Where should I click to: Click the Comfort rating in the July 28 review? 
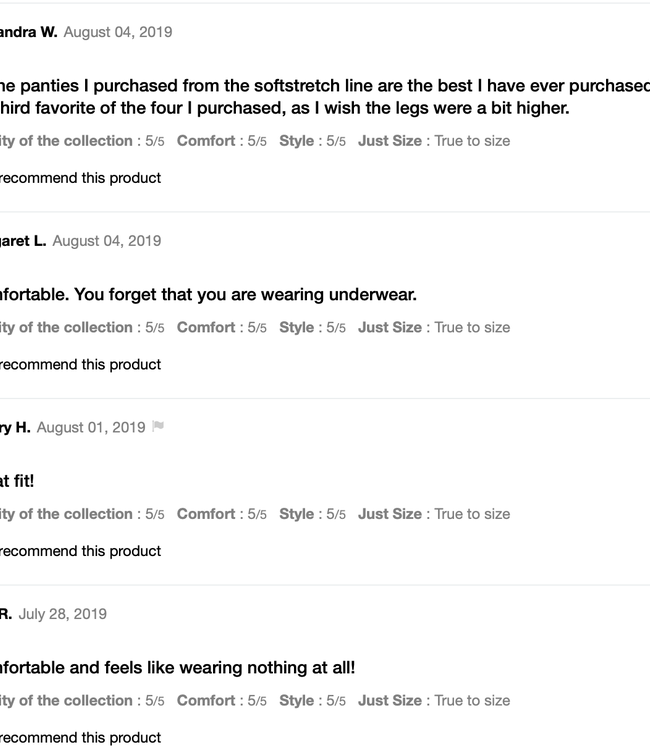tap(222, 701)
